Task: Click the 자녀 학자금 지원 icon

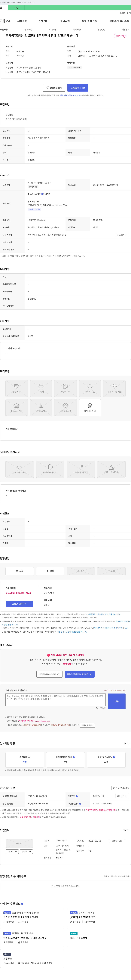Action: (114, 388)
